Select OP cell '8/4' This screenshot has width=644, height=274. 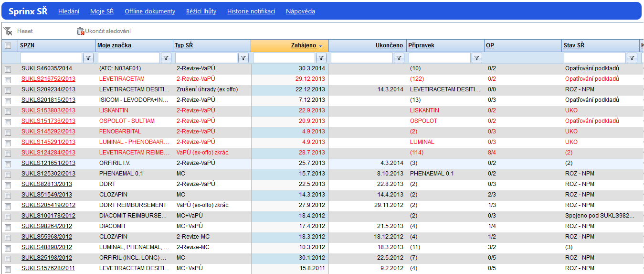[492, 153]
